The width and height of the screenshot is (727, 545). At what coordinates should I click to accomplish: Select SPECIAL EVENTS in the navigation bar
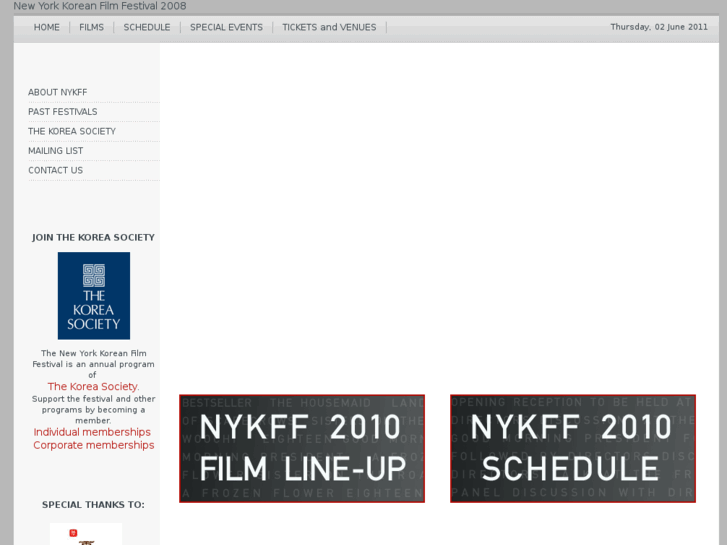pos(226,27)
